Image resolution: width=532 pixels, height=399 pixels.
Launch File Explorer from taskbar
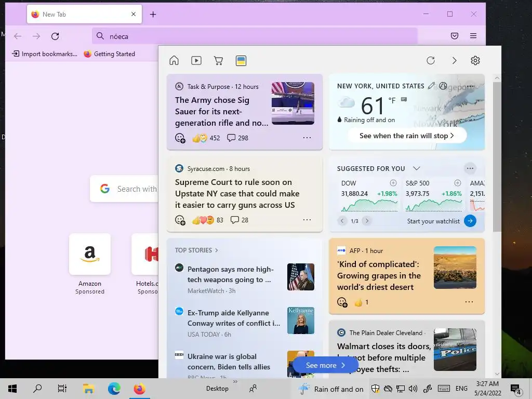pos(88,389)
